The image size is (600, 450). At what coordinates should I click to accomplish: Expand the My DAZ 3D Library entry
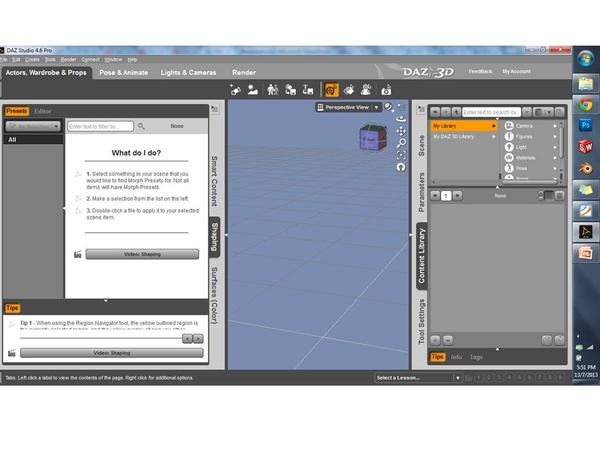(494, 137)
